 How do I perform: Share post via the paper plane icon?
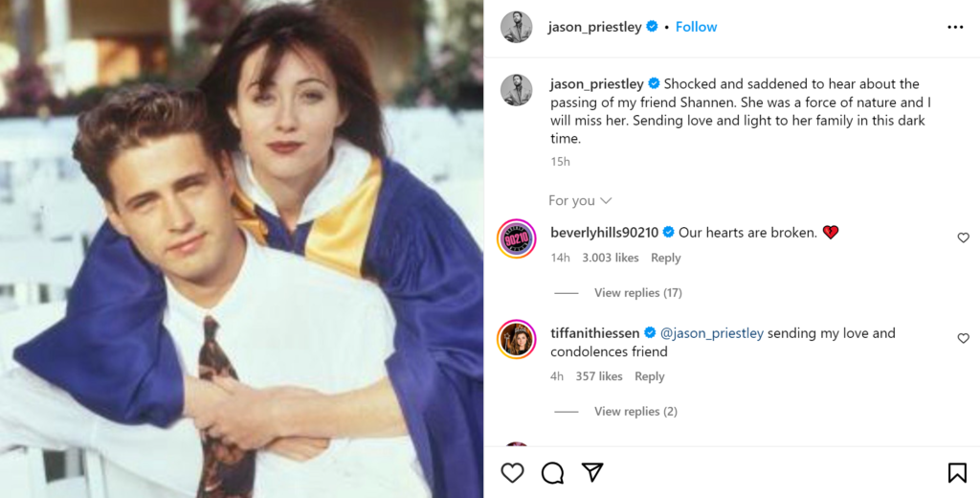pyautogui.click(x=592, y=472)
